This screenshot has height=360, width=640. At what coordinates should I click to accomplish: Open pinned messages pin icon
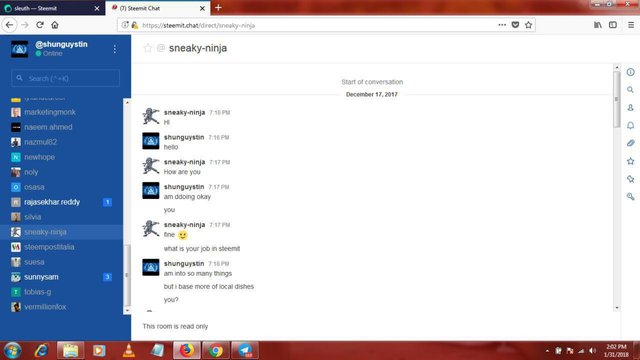point(631,179)
